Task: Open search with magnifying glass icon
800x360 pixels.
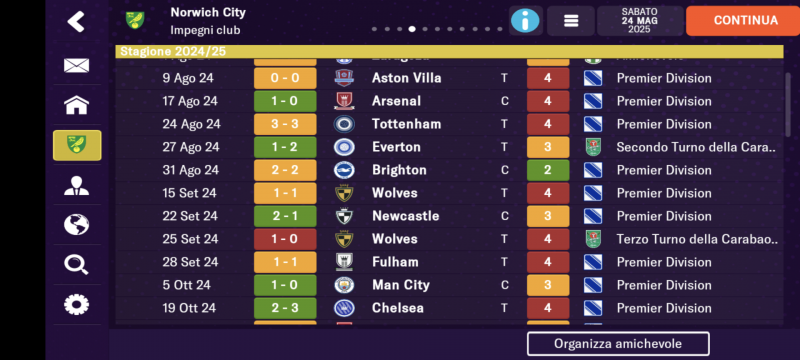Action: tap(77, 265)
